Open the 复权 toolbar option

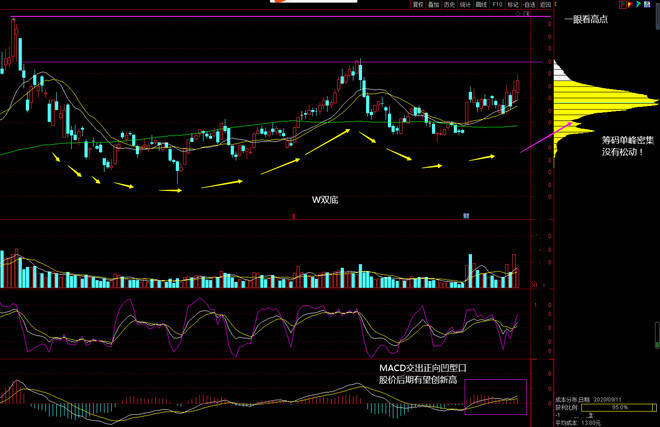click(418, 5)
